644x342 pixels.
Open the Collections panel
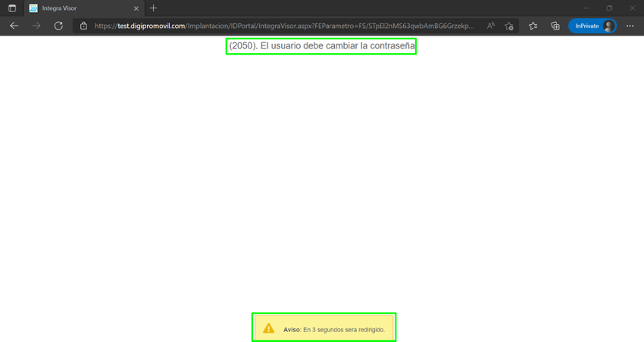pos(555,26)
